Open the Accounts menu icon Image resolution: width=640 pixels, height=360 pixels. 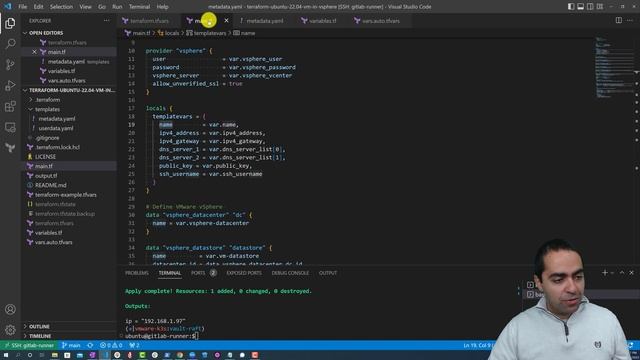click(x=10, y=309)
